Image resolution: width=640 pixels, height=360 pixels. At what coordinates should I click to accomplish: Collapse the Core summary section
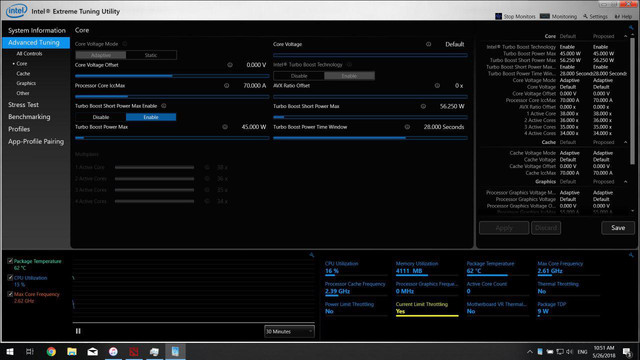coord(625,36)
